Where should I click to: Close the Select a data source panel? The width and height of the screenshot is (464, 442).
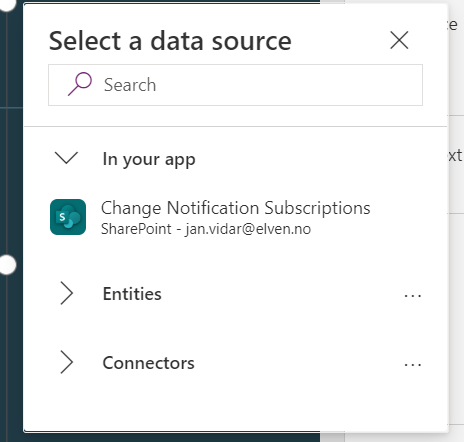coord(399,40)
